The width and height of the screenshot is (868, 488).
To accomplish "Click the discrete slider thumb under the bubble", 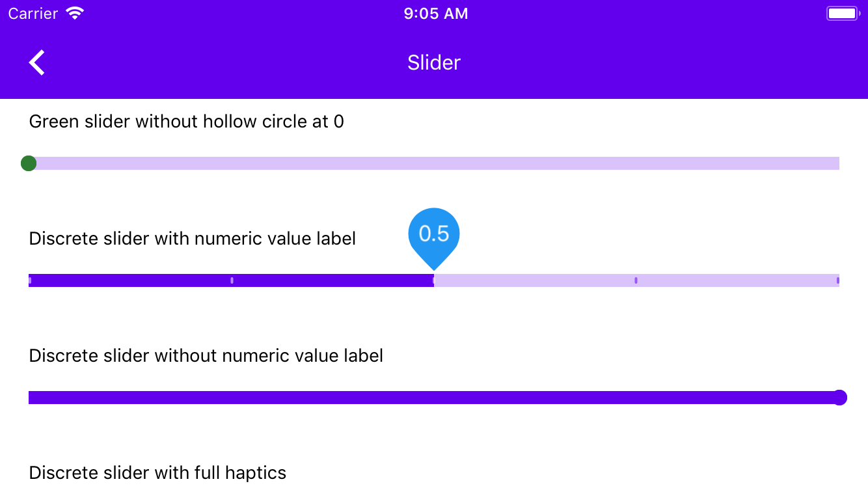I will (433, 280).
